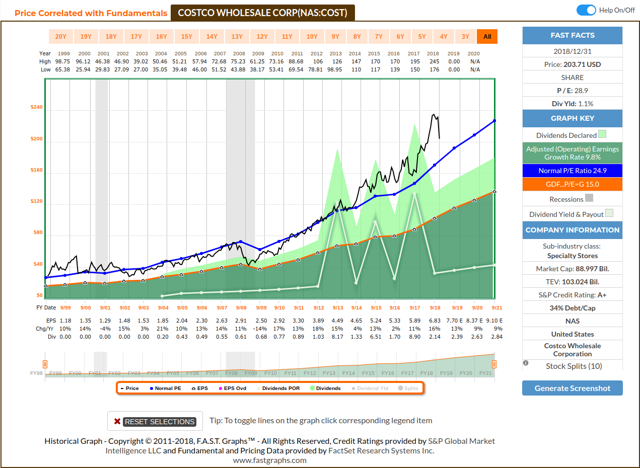Screen dimensions: 640x468
Task: Click the left range slider handle
Action: (45, 364)
